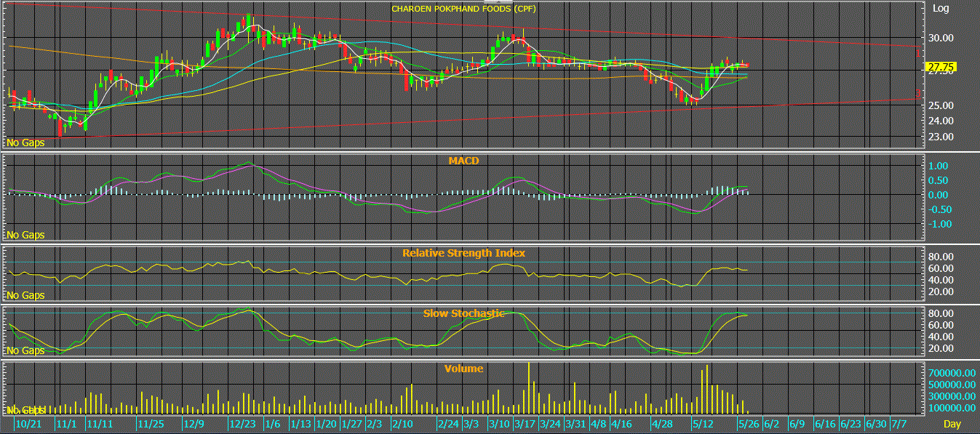Click No Gaps in the Slow Stochastic panel

point(25,350)
